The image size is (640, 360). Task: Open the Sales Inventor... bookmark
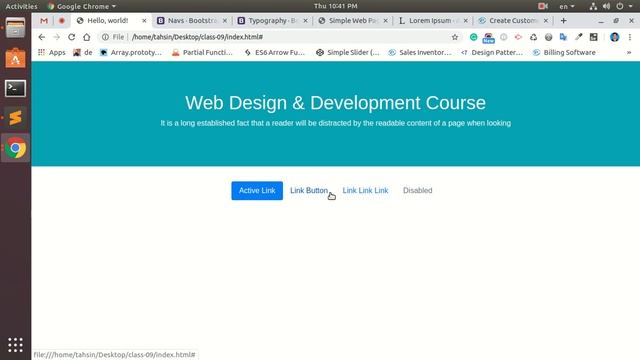[420, 52]
